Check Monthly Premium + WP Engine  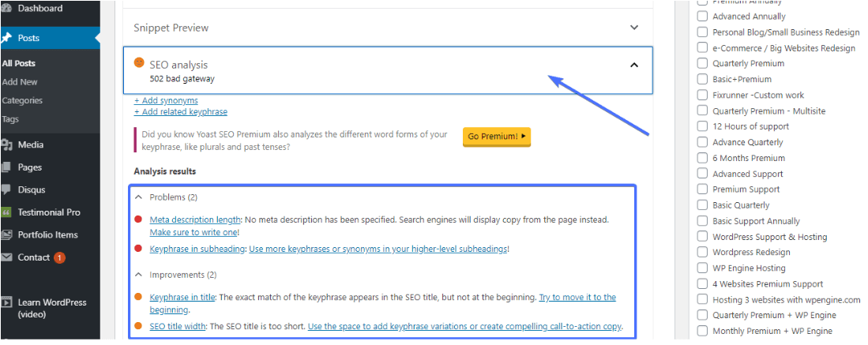(x=702, y=331)
